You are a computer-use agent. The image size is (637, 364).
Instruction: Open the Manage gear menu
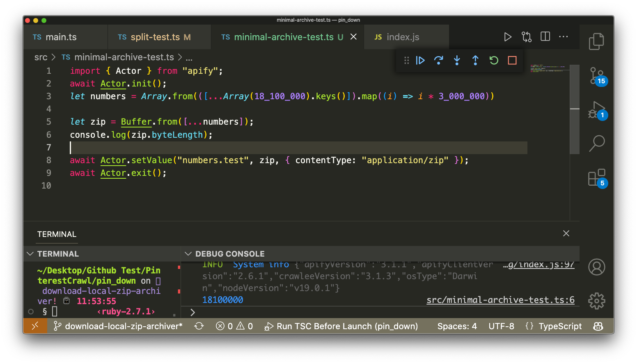pyautogui.click(x=596, y=301)
